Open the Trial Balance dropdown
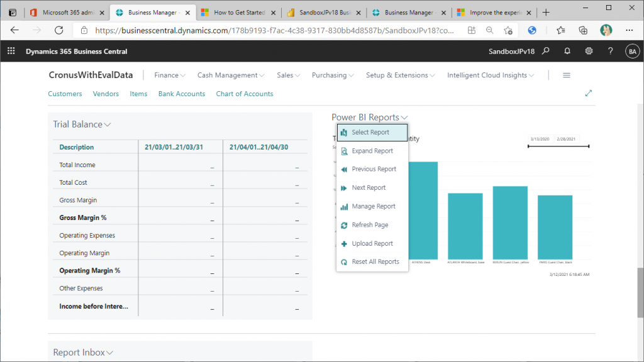The image size is (644, 362). click(x=82, y=124)
